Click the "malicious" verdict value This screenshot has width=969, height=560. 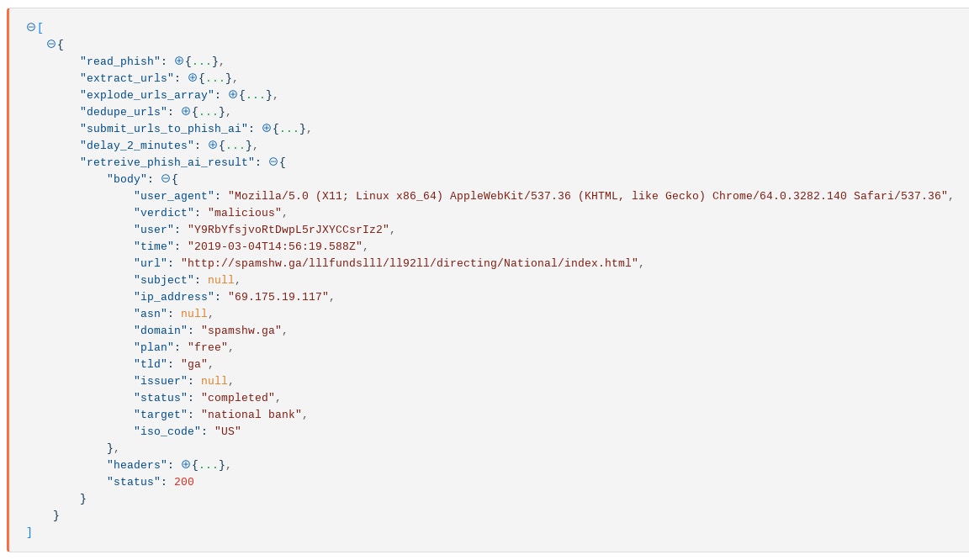[x=245, y=213]
